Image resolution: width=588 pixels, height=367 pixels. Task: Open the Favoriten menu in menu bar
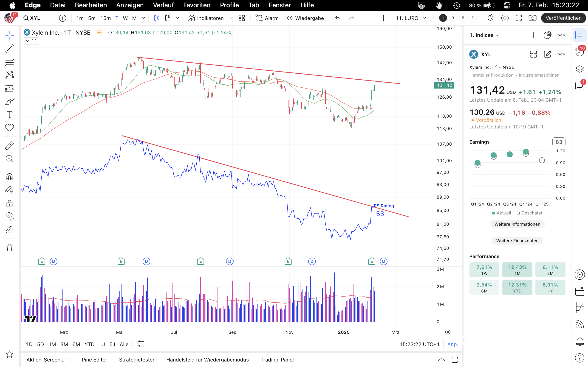pos(197,5)
